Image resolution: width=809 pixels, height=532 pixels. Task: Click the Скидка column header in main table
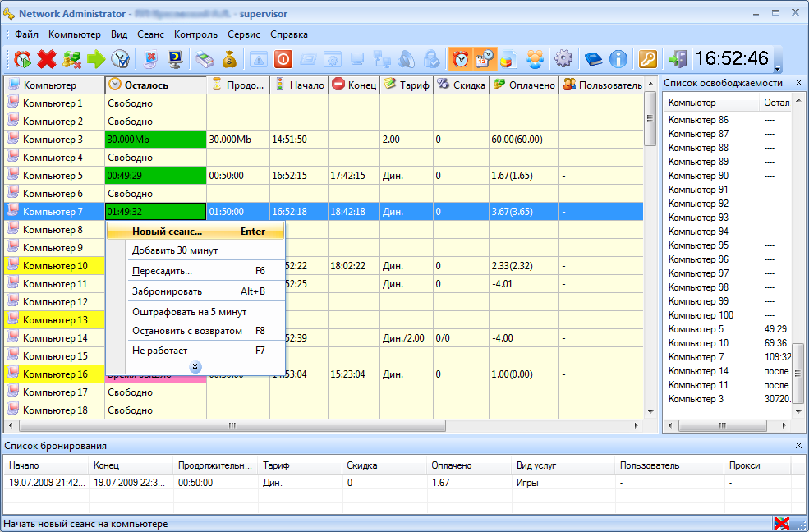coord(462,85)
